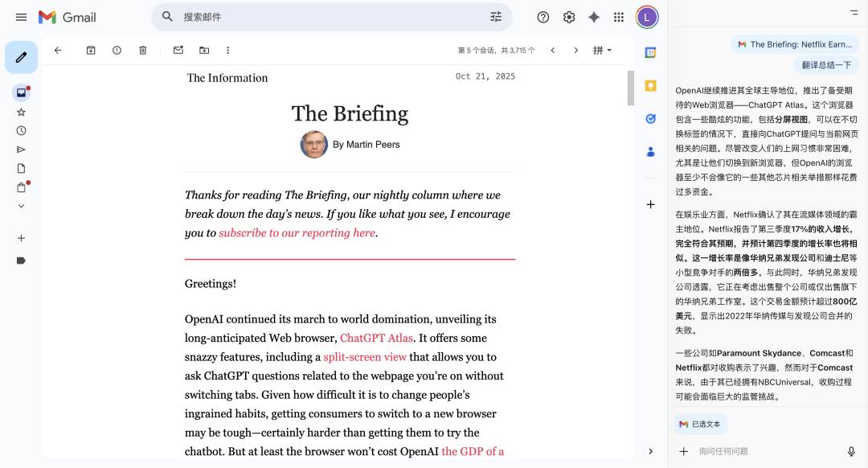Image resolution: width=868 pixels, height=468 pixels.
Task: Report this email as spam
Action: click(117, 50)
